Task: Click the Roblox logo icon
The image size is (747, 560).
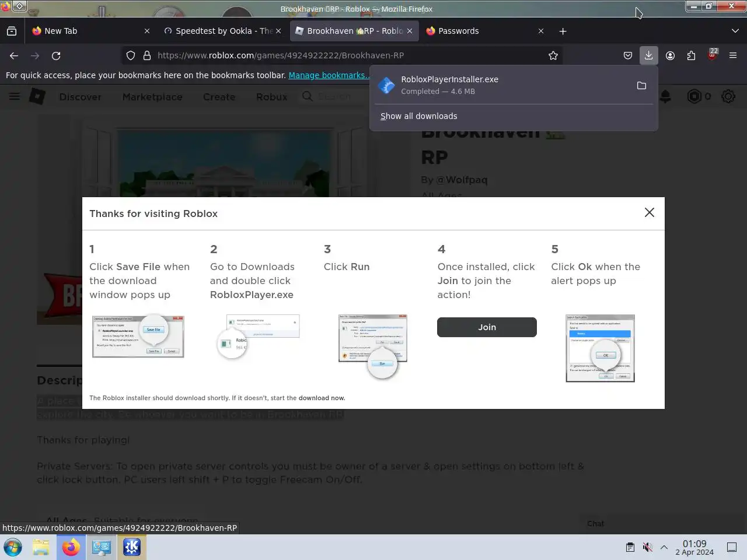Action: coord(37,96)
